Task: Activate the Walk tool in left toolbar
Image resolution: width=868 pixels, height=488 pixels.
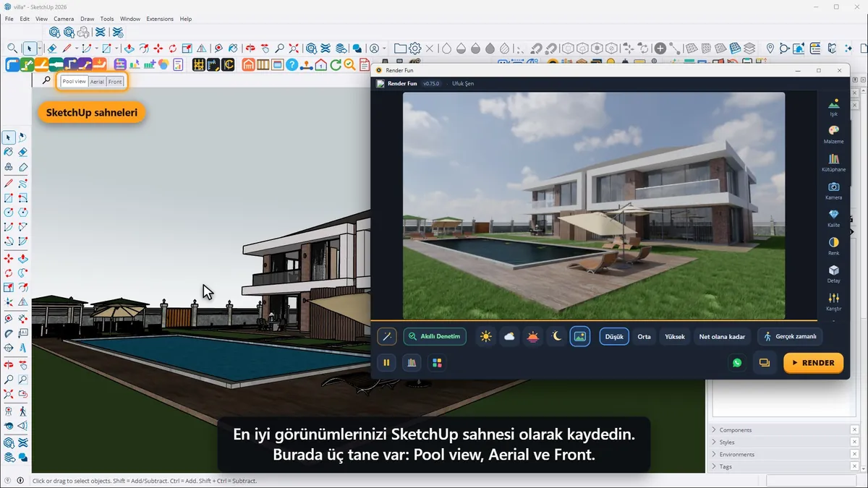Action: (22, 411)
